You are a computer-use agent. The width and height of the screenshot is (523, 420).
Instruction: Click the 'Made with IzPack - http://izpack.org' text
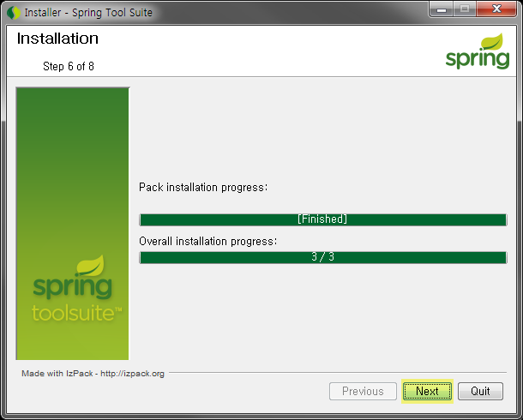93,374
